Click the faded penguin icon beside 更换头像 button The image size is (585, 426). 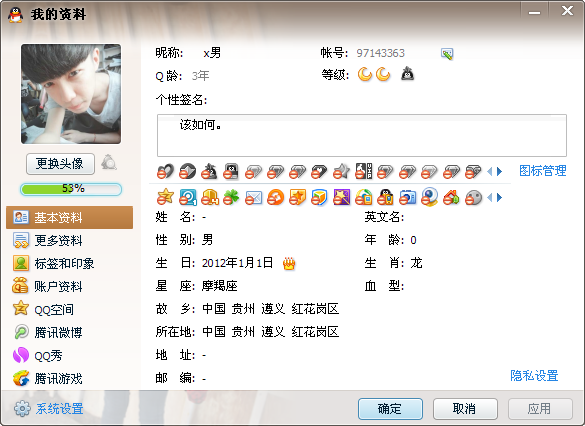(x=109, y=163)
